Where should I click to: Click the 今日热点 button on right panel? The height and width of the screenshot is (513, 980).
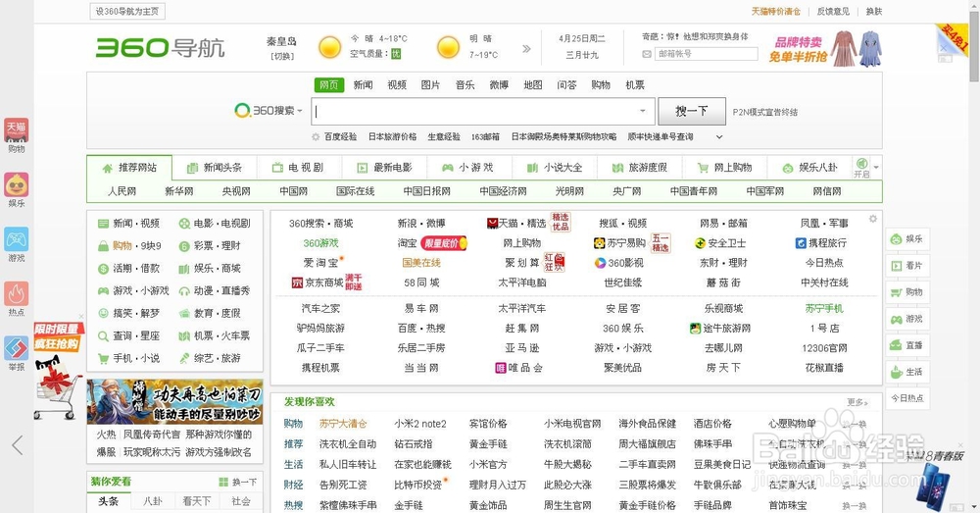907,398
